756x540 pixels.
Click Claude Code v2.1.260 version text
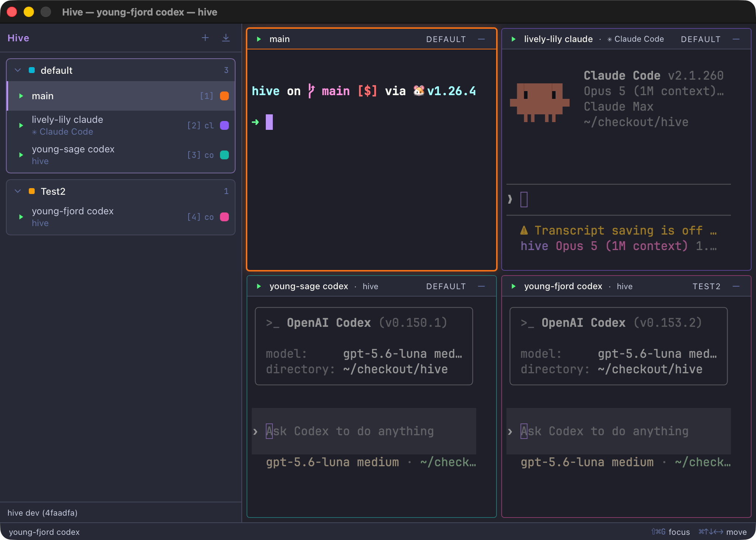click(x=653, y=76)
